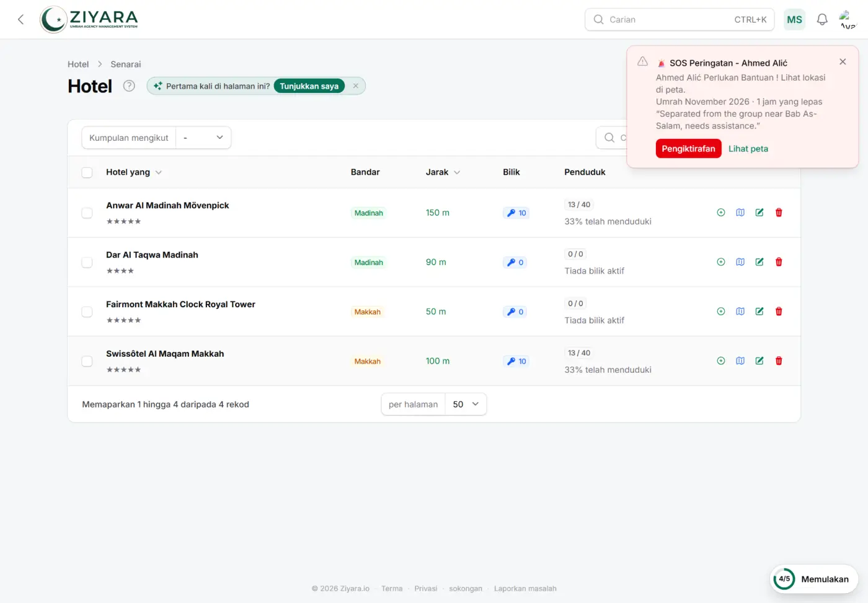The height and width of the screenshot is (603, 868).
Task: Navigate to Hotel breadcrumb
Action: [78, 65]
